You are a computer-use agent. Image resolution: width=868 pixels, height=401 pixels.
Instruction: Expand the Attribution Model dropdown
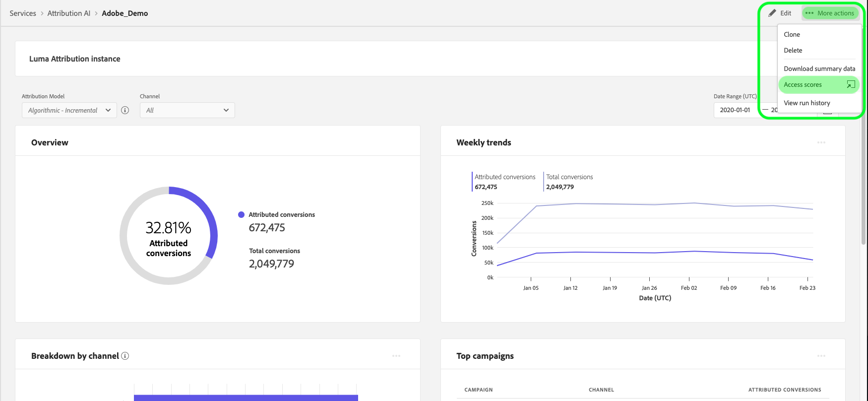coord(69,110)
